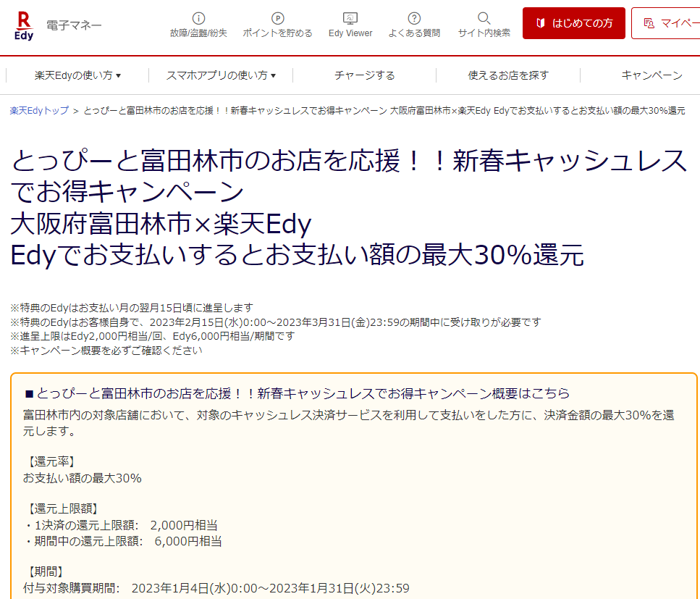Click the note 進呈上限はEdy2,000円相当/回
Screen dimensions: 700x599
(152, 336)
